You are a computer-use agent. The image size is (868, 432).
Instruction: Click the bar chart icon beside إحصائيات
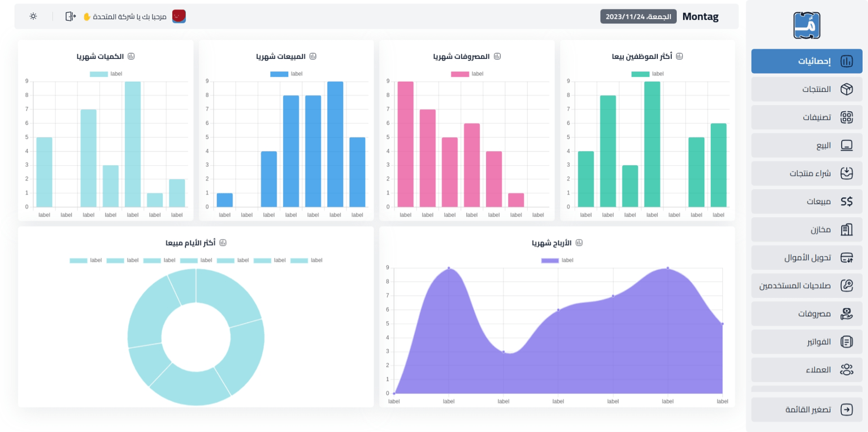(847, 62)
